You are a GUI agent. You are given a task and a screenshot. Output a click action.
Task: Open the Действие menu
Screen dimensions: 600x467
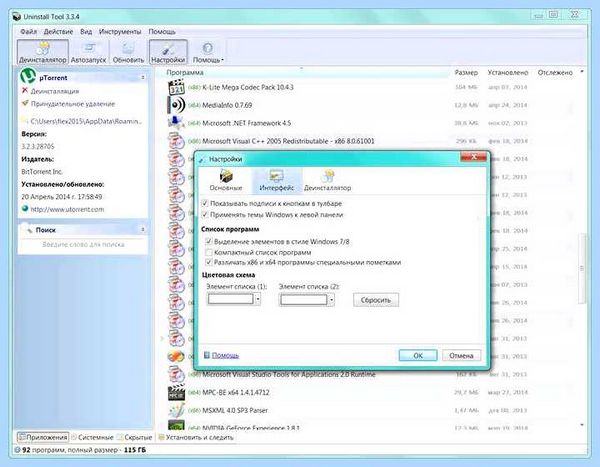click(58, 31)
